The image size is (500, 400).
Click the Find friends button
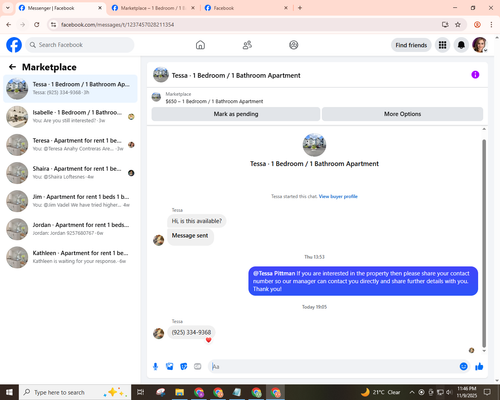click(411, 45)
